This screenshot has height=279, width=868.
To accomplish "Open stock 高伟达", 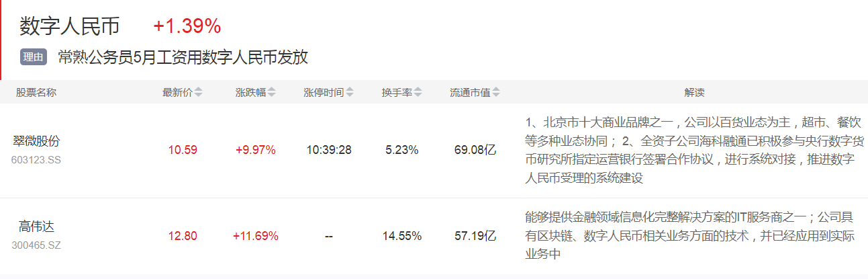I will pos(36,227).
